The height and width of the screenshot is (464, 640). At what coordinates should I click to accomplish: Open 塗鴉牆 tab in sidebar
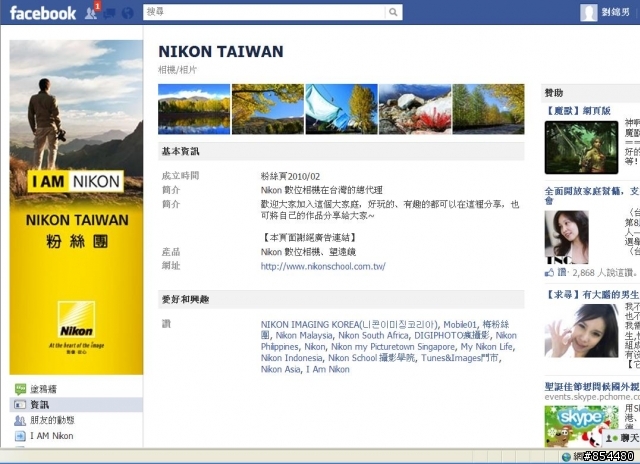click(76, 389)
